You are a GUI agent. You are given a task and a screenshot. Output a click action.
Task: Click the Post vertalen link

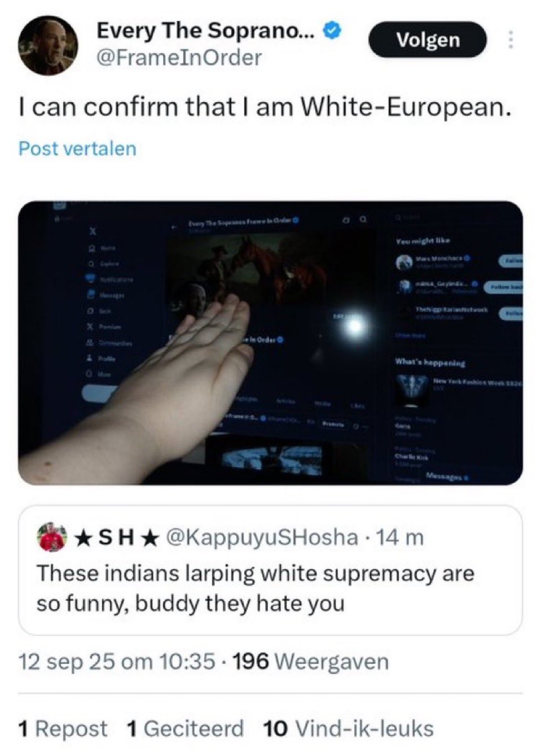77,148
